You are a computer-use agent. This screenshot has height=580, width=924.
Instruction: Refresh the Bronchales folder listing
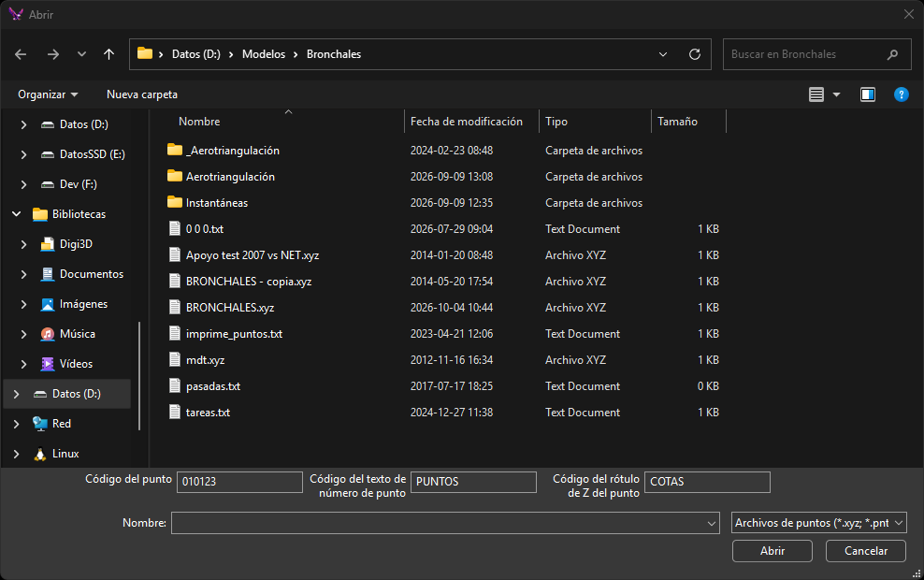(x=695, y=54)
